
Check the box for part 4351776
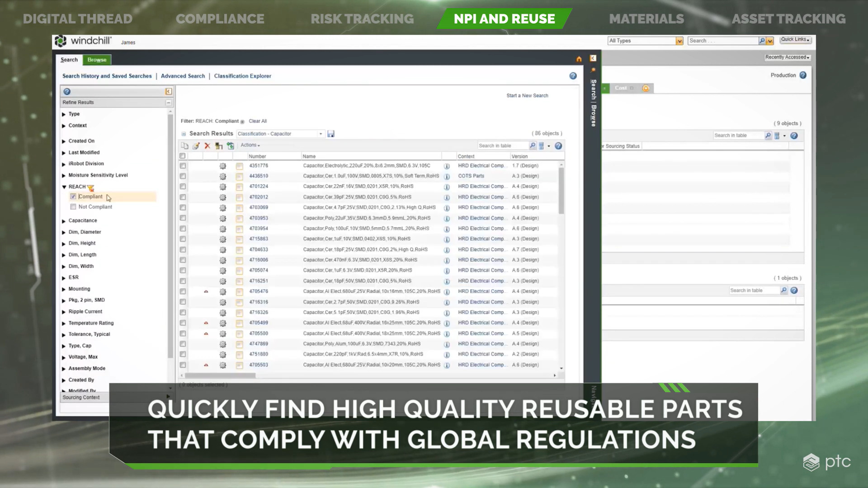tap(183, 166)
